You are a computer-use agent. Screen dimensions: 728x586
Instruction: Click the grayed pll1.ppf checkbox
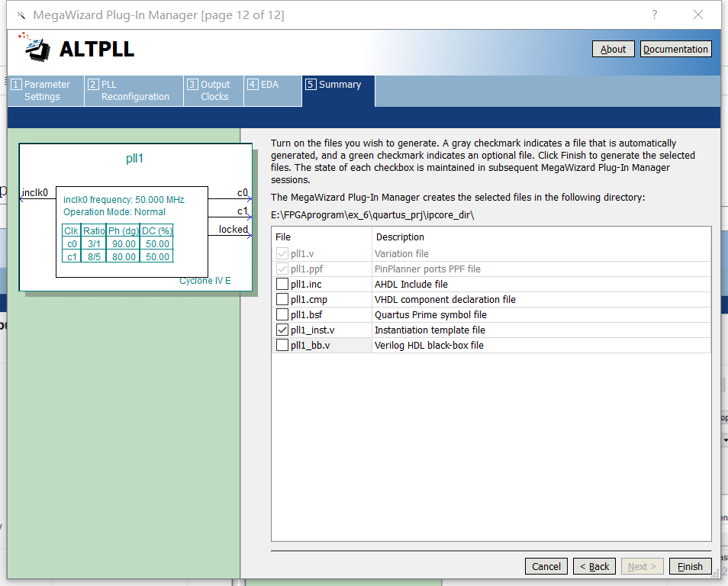282,269
